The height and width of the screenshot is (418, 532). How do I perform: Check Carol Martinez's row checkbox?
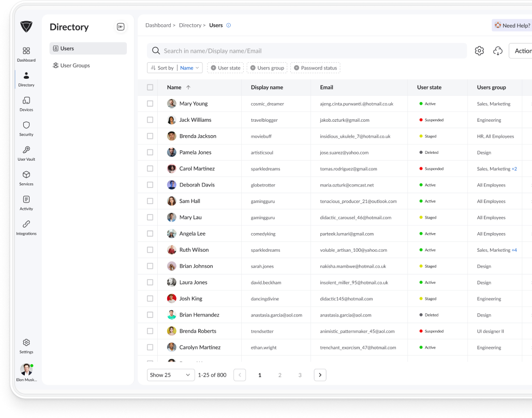click(150, 169)
